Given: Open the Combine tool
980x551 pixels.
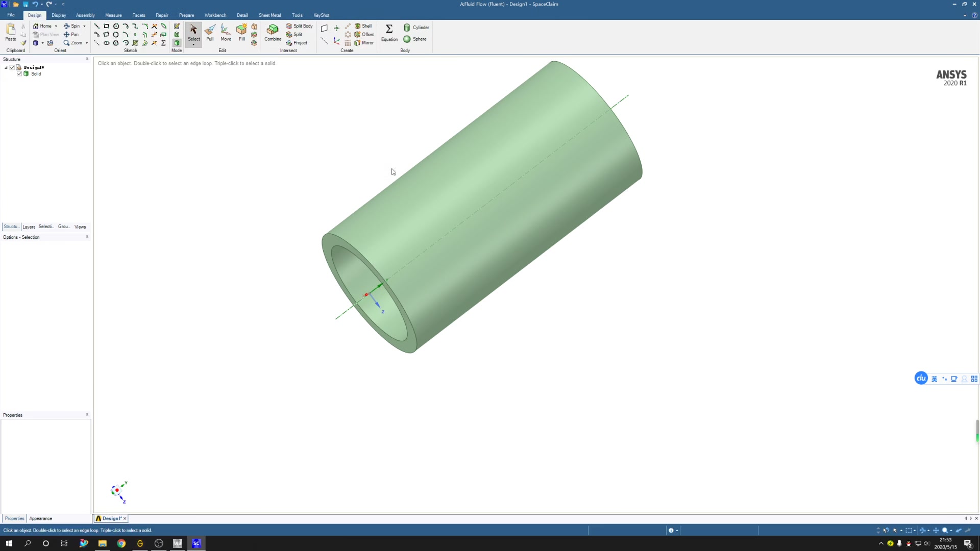Looking at the screenshot, I should click(x=273, y=32).
